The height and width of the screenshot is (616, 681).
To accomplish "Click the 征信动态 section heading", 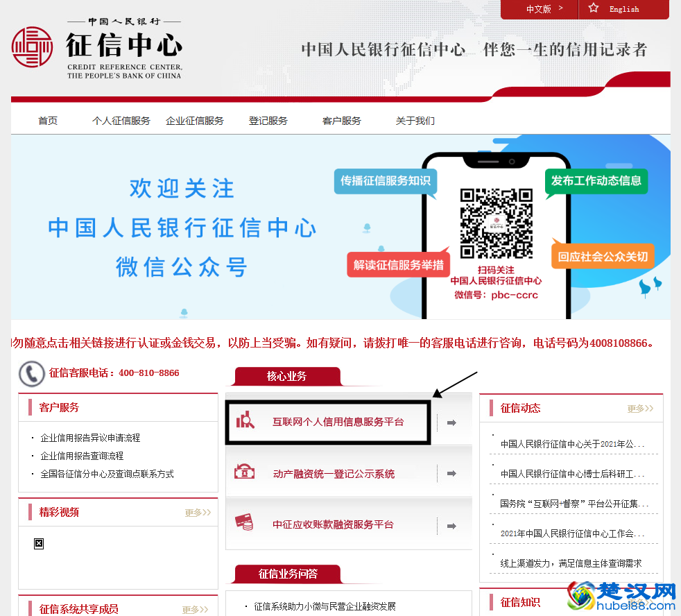I will pos(520,408).
